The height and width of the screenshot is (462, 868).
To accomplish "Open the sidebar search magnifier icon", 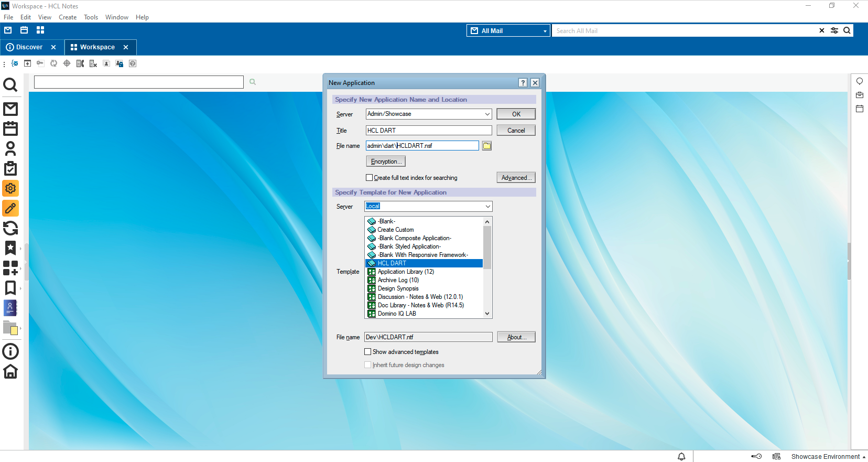I will pyautogui.click(x=10, y=84).
